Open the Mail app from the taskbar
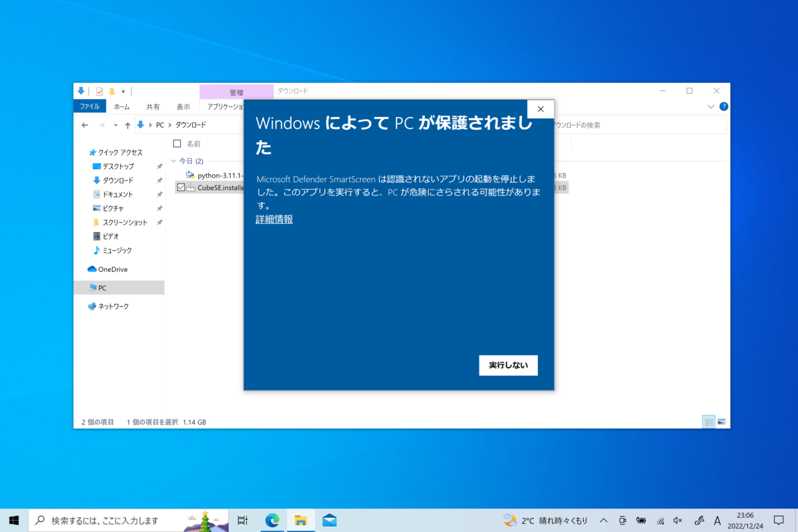Image resolution: width=798 pixels, height=532 pixels. [x=329, y=520]
